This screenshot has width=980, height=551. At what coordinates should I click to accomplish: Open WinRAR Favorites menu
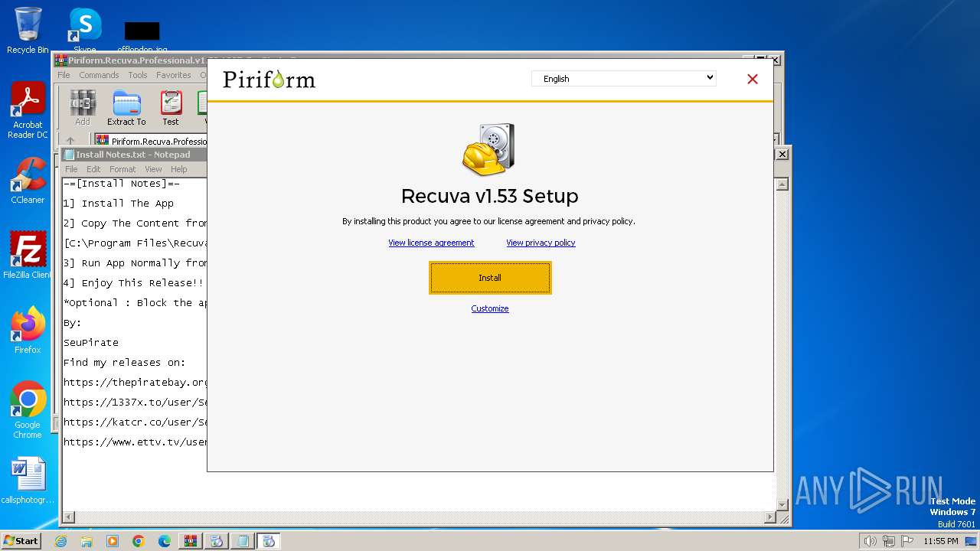pos(174,75)
